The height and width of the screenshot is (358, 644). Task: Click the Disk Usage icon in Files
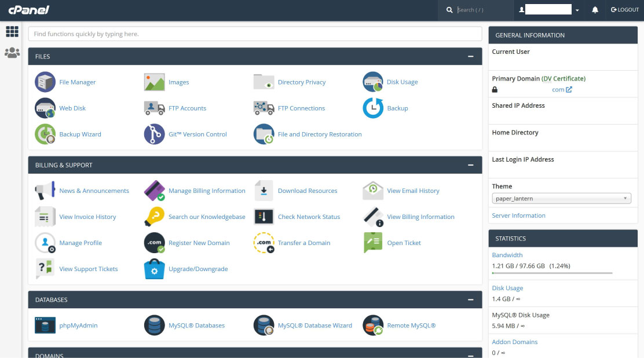point(373,82)
